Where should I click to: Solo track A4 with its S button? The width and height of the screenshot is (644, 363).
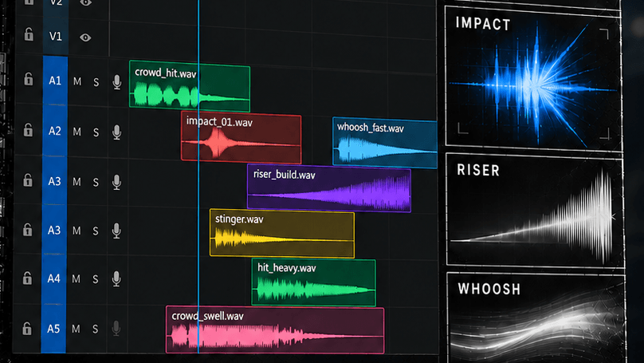click(96, 279)
